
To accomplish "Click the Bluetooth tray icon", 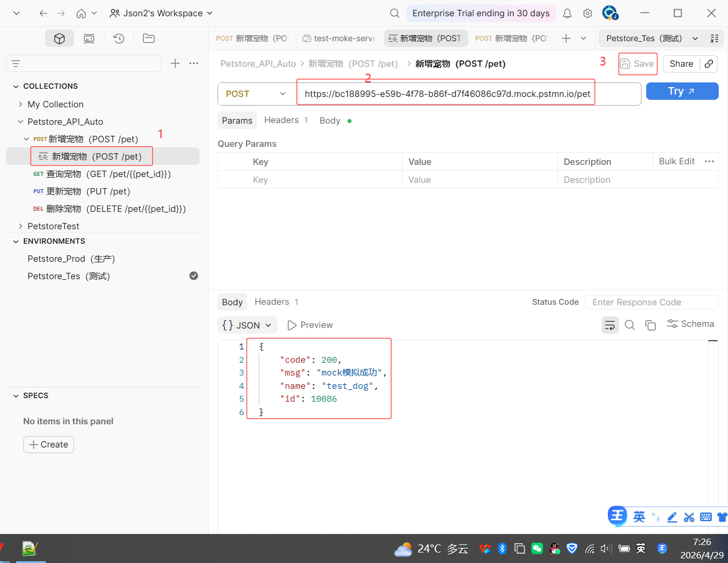I will tap(502, 548).
